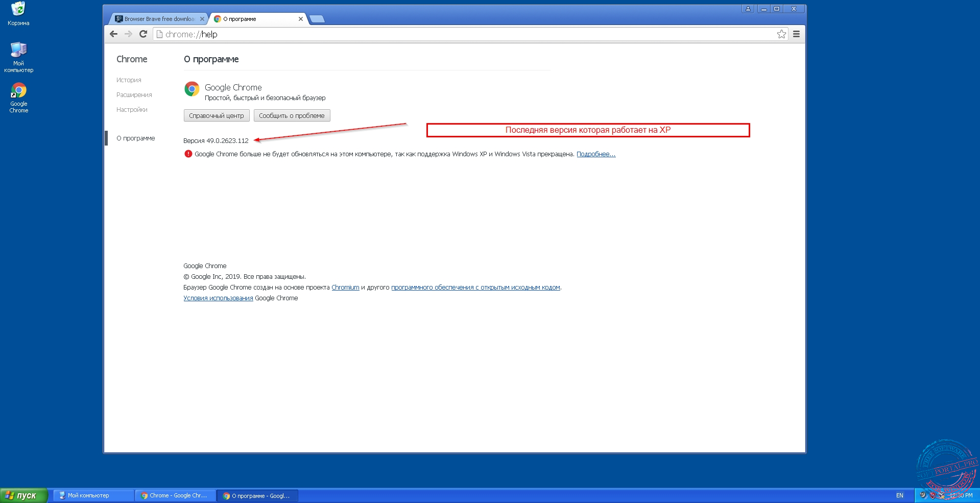Go back using the back arrow
This screenshot has height=503, width=980.
coord(113,34)
